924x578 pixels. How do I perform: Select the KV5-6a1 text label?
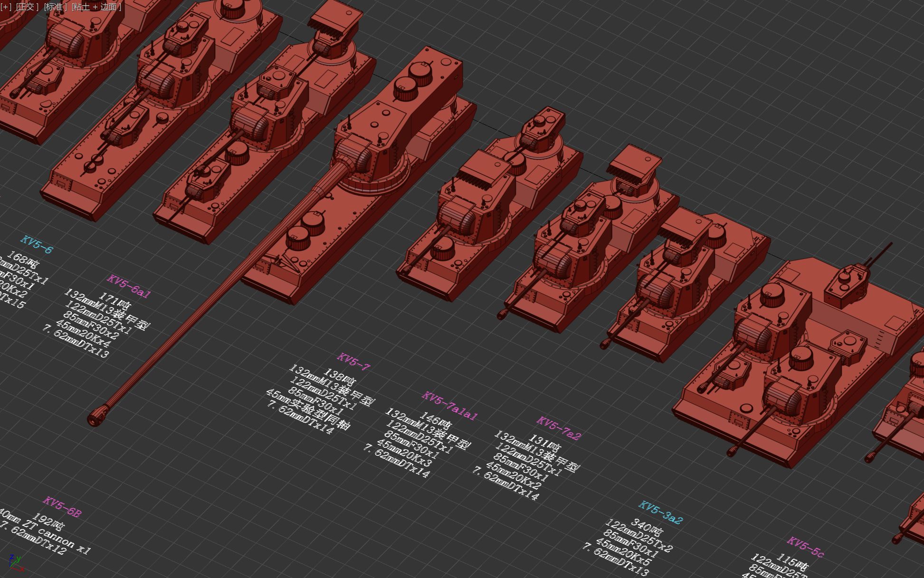(129, 287)
